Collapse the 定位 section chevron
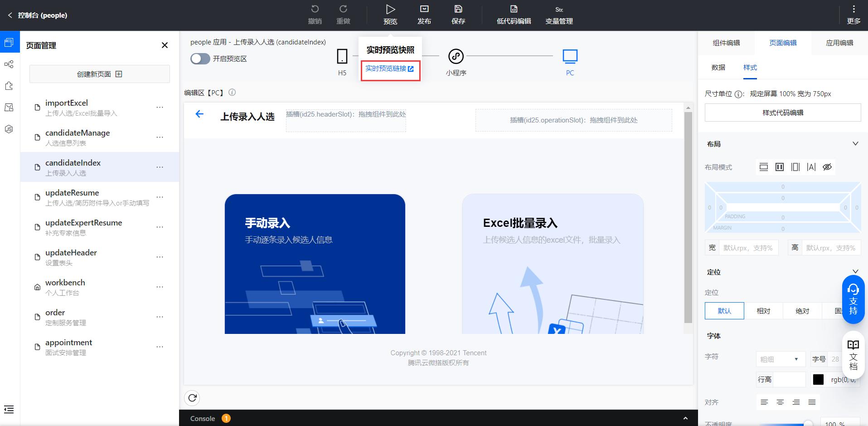This screenshot has height=426, width=868. 855,272
